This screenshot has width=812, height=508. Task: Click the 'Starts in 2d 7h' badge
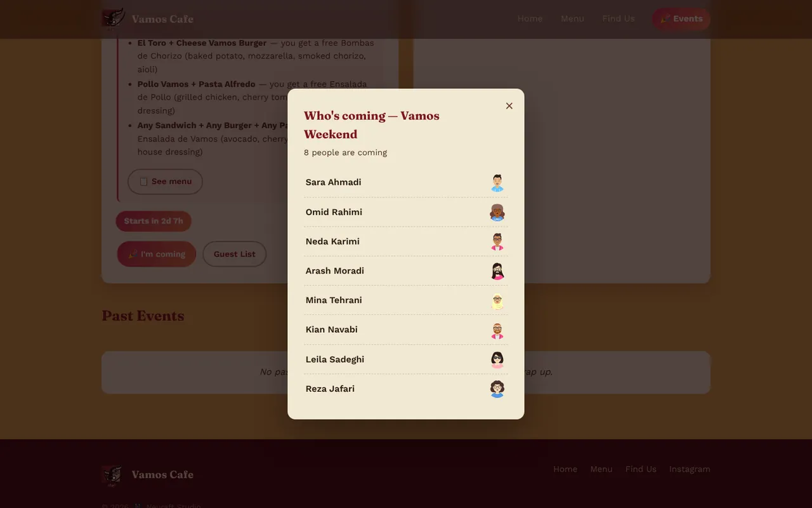click(x=154, y=221)
